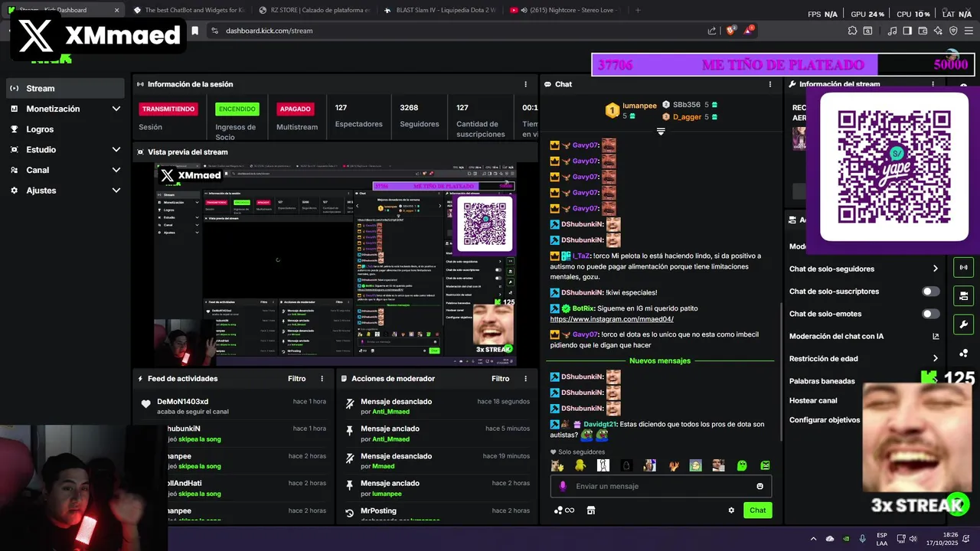Open the Filtro of Feed de actividades
Screen dimensions: 980x551
click(296, 379)
